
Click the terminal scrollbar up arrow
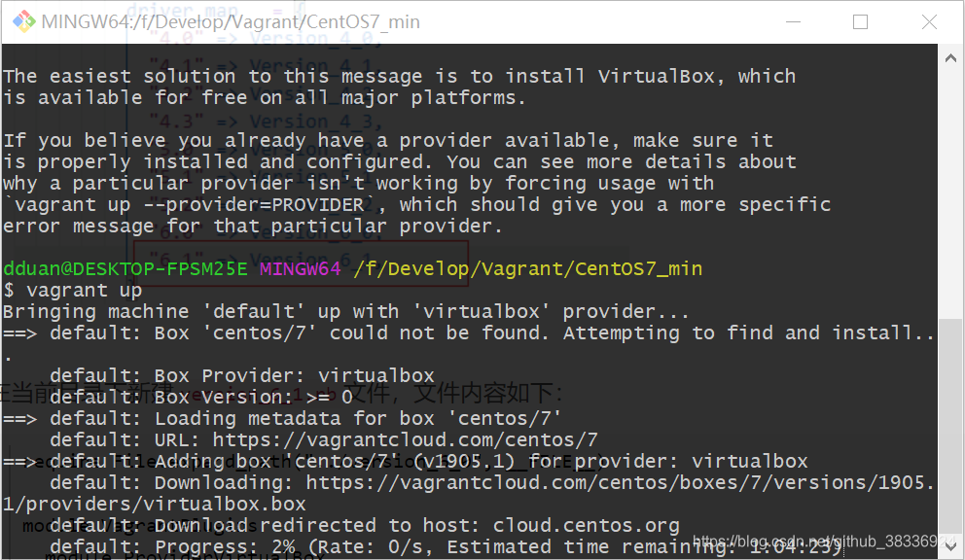point(950,58)
